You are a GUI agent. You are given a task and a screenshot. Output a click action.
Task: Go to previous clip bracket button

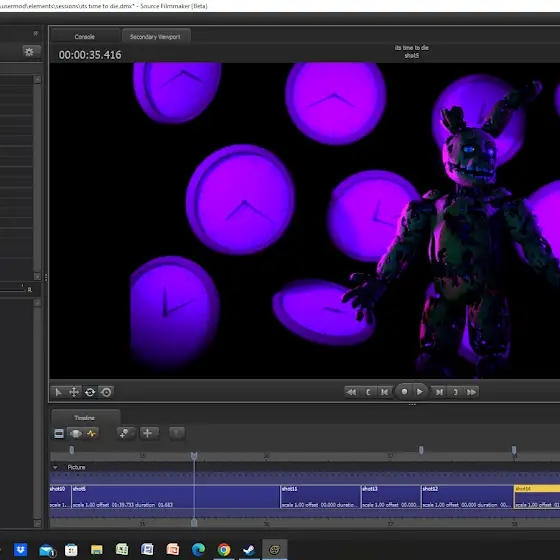tap(368, 392)
